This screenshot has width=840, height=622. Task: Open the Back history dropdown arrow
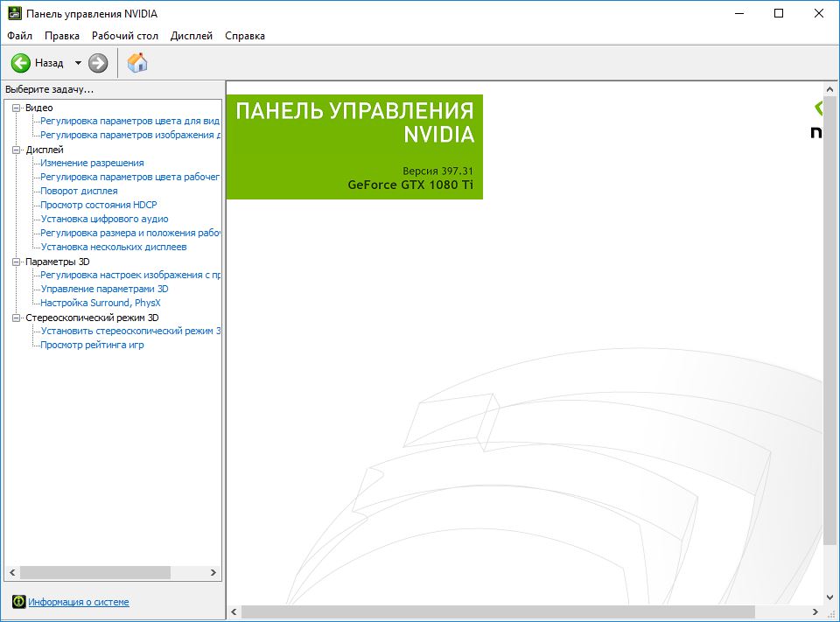(78, 63)
